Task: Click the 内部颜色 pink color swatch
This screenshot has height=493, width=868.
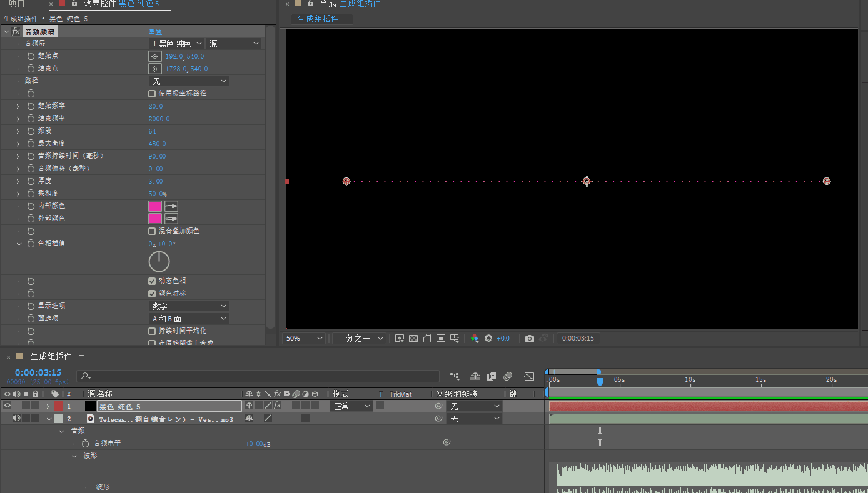Action: click(x=155, y=206)
